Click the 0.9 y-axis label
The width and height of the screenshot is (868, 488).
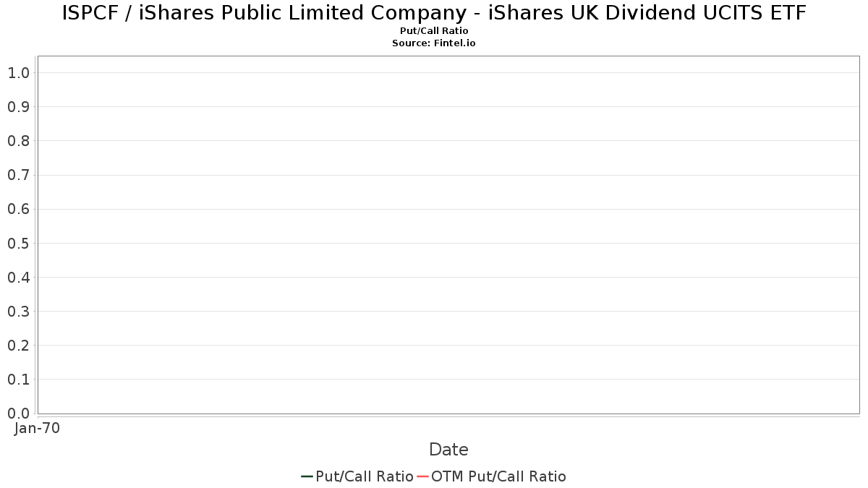pos(19,107)
